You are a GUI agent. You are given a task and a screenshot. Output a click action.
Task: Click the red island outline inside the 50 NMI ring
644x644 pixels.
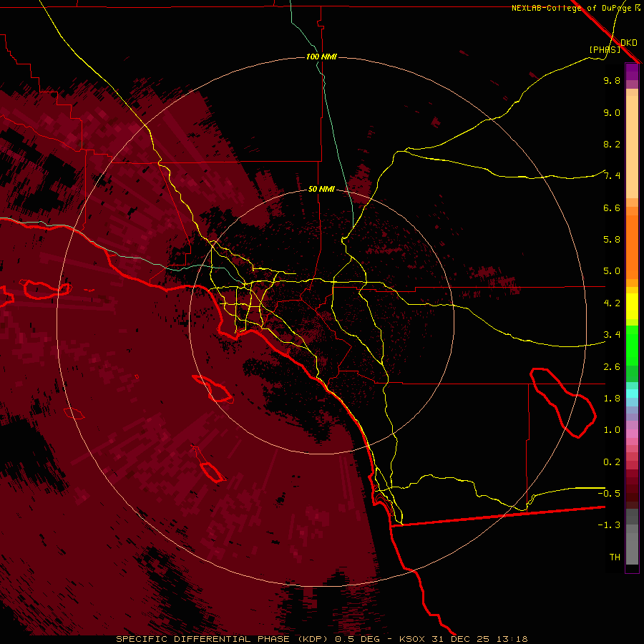coord(213,389)
